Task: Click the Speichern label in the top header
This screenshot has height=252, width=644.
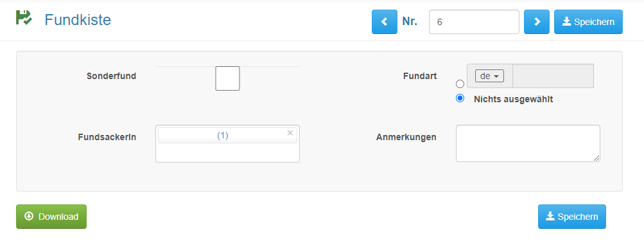Action: tap(594, 22)
